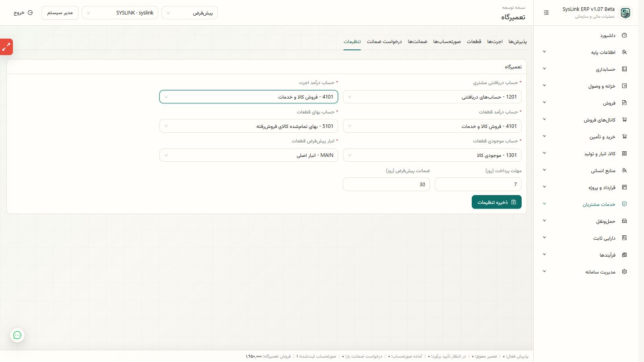Open the انبار پیش‌فرض قطعات MAIN dropdown
Screen dimensions: 644x362
click(x=249, y=155)
